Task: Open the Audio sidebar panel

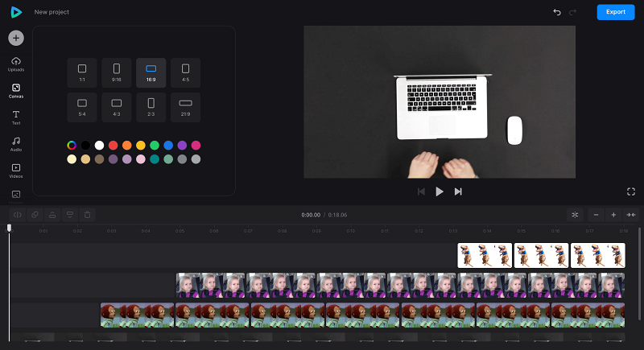Action: click(x=16, y=144)
